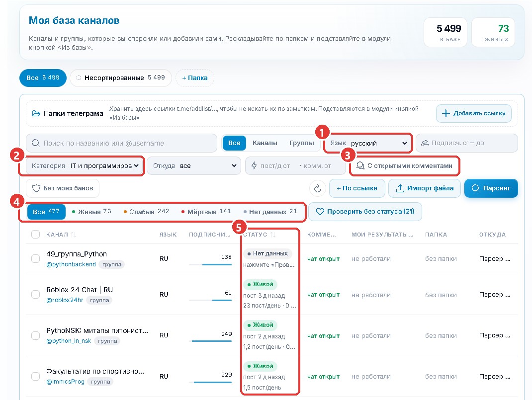Expand the Категория dropdown

tap(85, 166)
